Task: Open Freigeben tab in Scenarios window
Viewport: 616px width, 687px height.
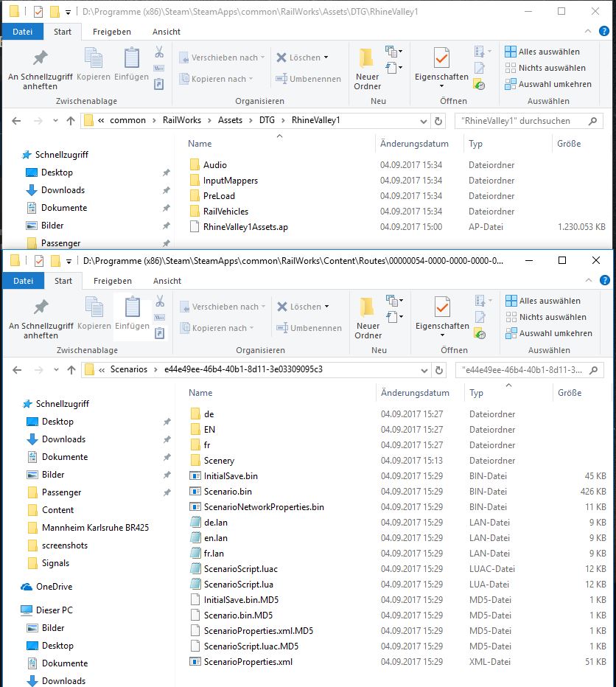Action: tap(113, 281)
